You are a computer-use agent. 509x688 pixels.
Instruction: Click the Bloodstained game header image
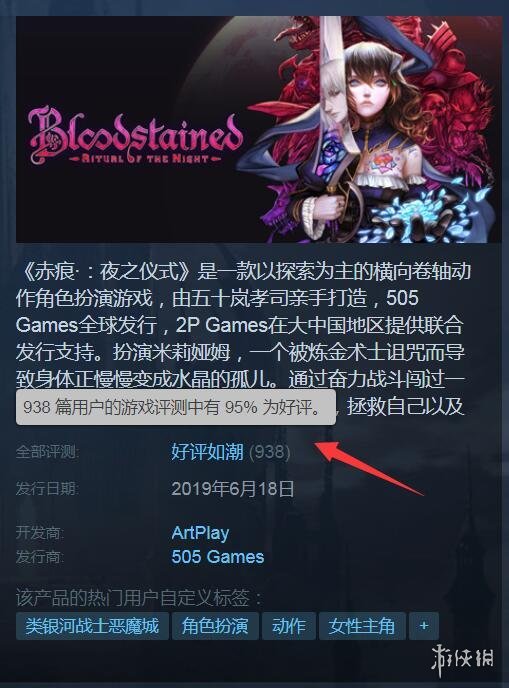click(259, 129)
